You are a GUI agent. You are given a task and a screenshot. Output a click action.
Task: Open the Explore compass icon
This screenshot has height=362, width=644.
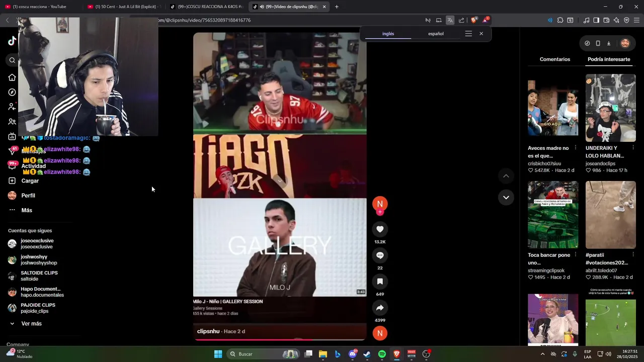point(12,92)
